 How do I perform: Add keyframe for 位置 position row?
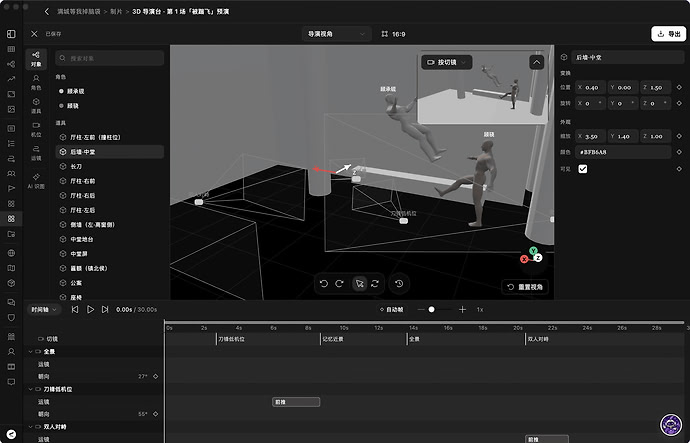click(679, 88)
